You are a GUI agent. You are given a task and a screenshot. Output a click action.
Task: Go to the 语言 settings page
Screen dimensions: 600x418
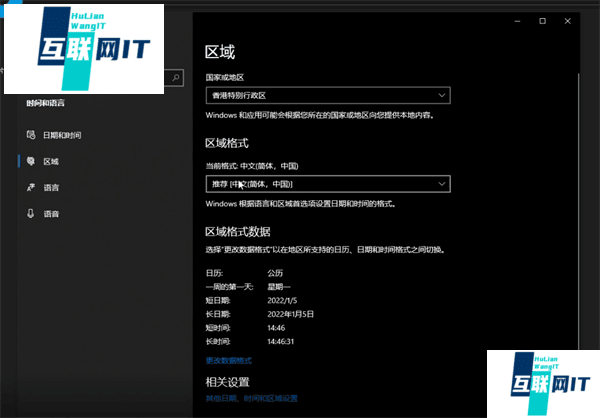point(51,187)
